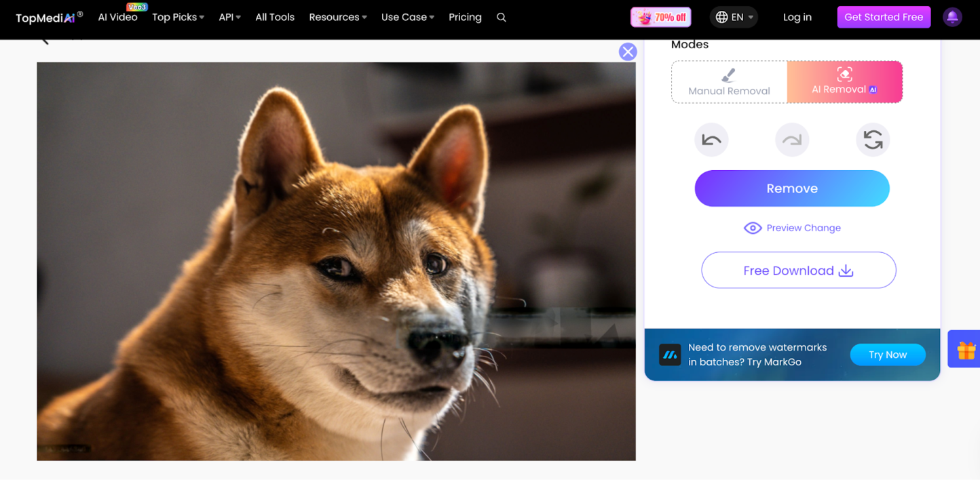This screenshot has height=480, width=980.
Task: Redo the edit with the forward arrow
Action: pyautogui.click(x=792, y=140)
